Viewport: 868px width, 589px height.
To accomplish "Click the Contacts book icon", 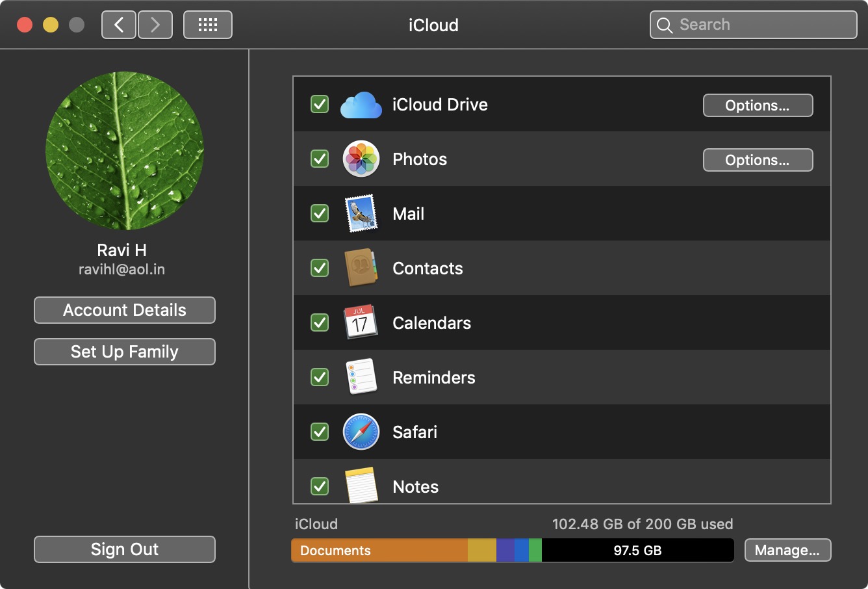I will click(361, 268).
